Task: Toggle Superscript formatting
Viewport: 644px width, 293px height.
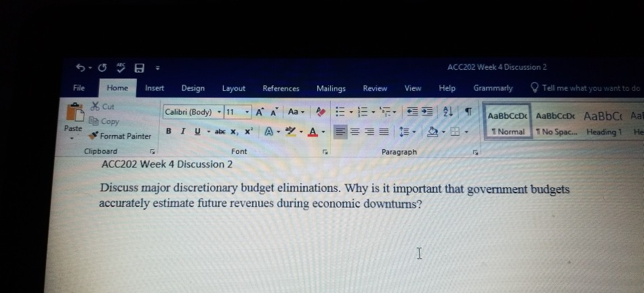Action: (249, 132)
